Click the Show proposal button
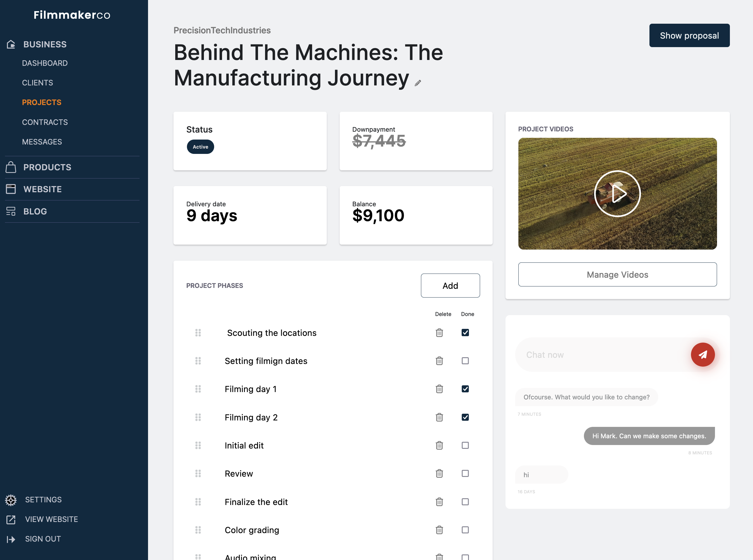 pyautogui.click(x=689, y=36)
